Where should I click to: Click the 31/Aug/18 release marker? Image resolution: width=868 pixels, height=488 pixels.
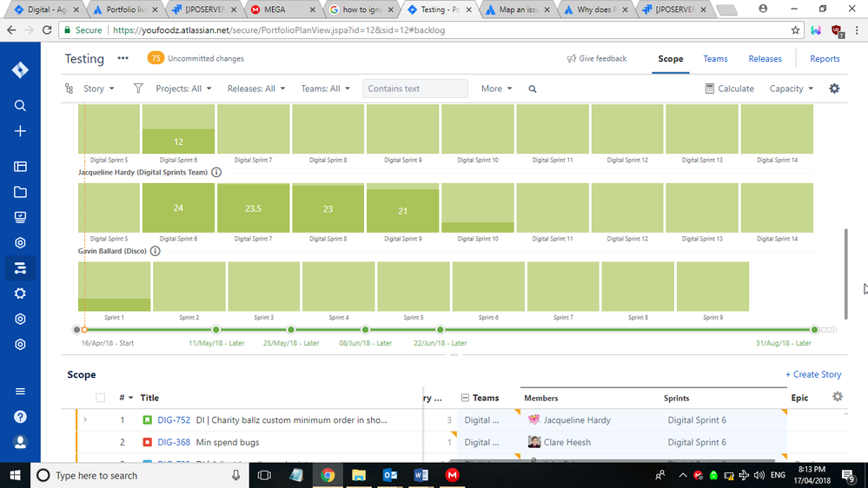coord(814,330)
